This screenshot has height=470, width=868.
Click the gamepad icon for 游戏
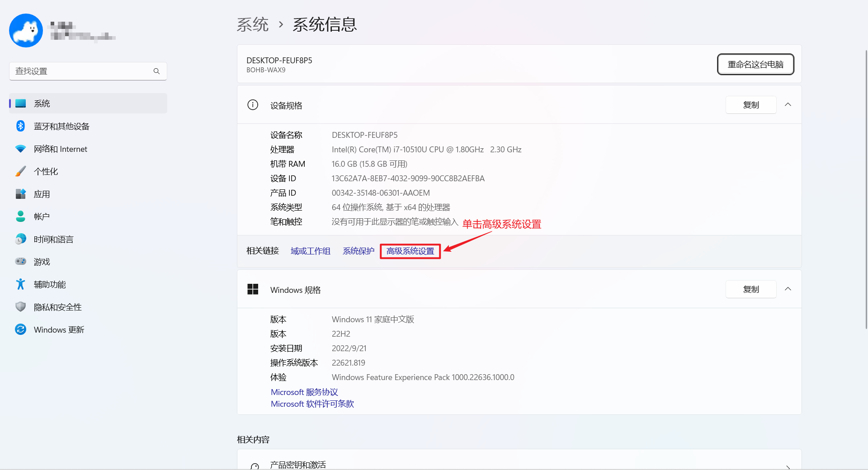coord(21,262)
